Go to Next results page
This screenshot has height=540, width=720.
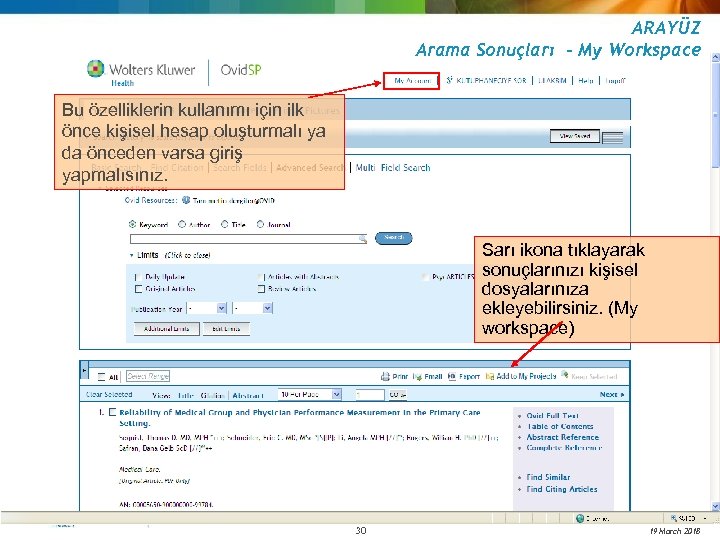pos(612,394)
